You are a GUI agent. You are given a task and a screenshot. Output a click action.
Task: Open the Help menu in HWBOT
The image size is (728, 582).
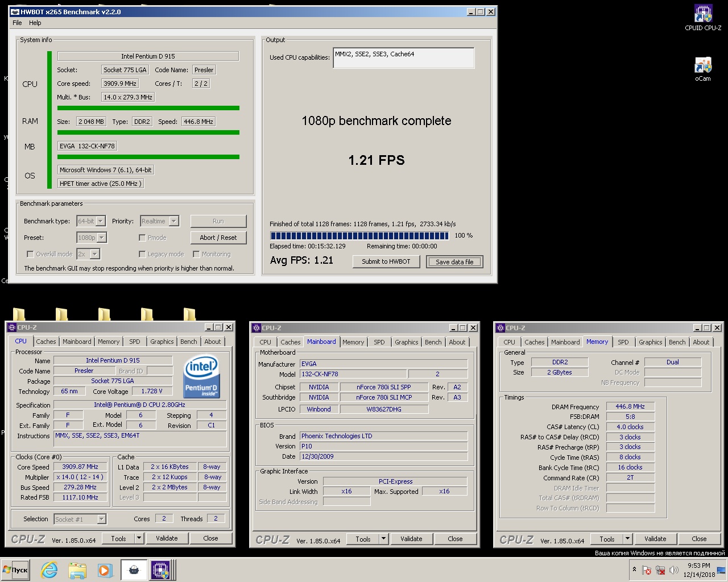[35, 23]
